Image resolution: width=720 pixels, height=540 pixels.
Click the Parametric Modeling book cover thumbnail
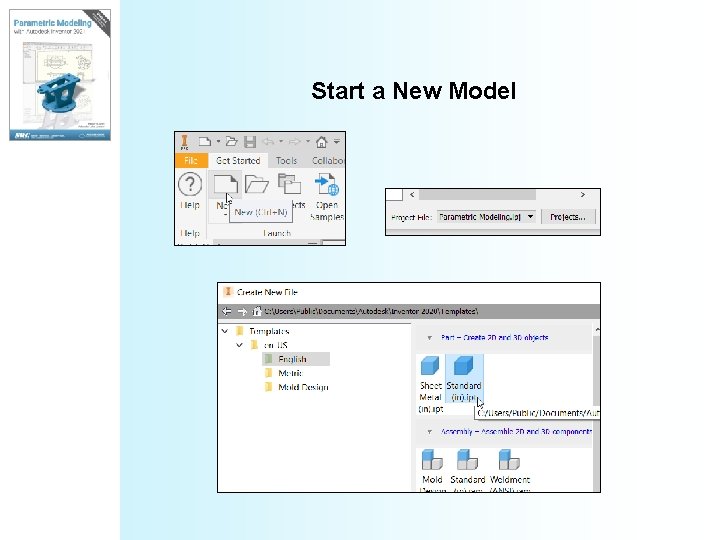(60, 75)
